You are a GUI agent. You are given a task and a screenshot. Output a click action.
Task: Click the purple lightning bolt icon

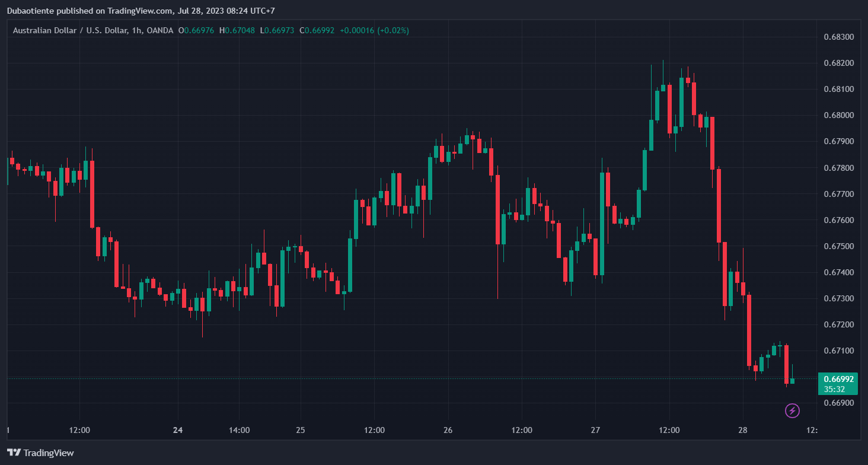(x=792, y=410)
